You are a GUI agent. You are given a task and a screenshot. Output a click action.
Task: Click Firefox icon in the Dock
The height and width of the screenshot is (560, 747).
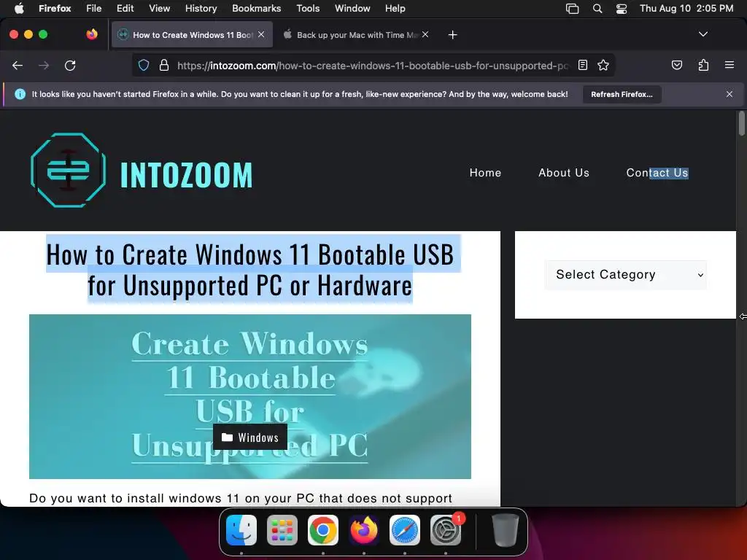pyautogui.click(x=364, y=530)
